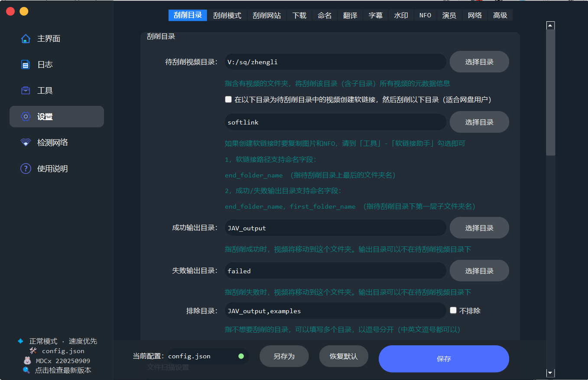Click the blue 保存 button

pos(444,359)
